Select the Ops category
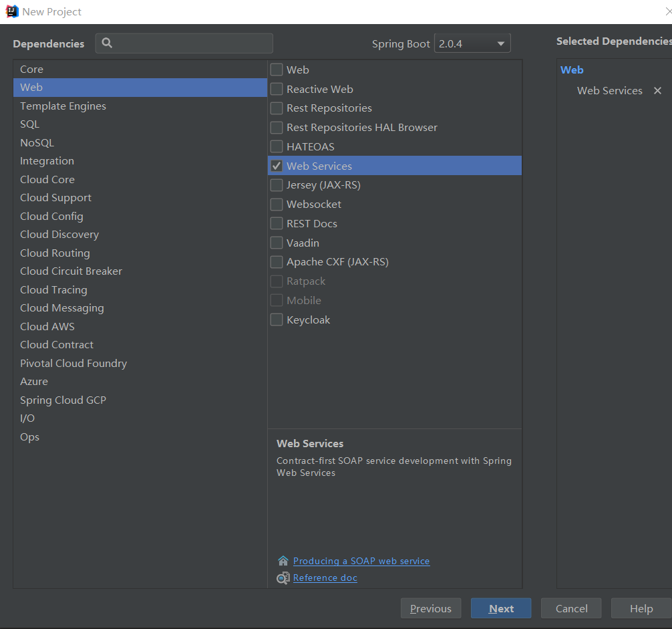Image resolution: width=672 pixels, height=629 pixels. (x=140, y=436)
